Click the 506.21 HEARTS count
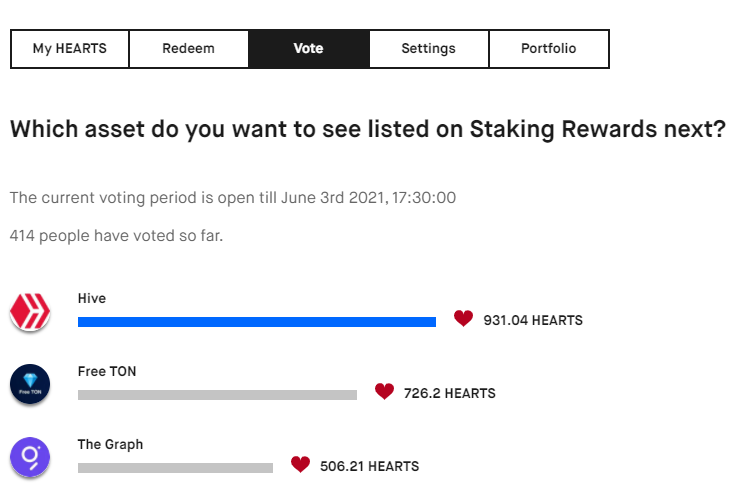 370,466
